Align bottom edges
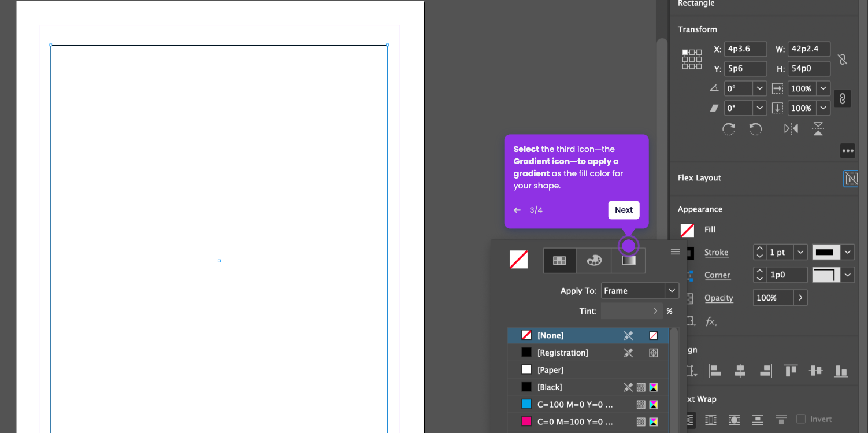The width and height of the screenshot is (868, 433). (x=841, y=371)
